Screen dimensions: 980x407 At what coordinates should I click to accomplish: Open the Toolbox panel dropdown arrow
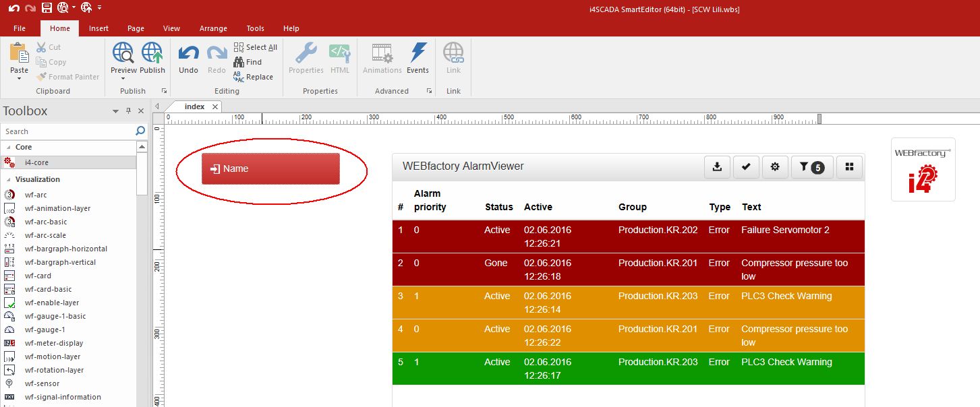coord(116,111)
